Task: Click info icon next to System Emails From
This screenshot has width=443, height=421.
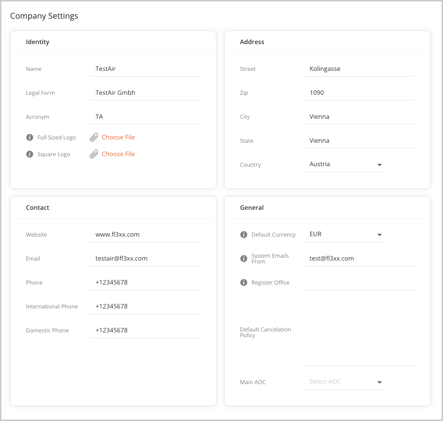Action: tap(244, 258)
